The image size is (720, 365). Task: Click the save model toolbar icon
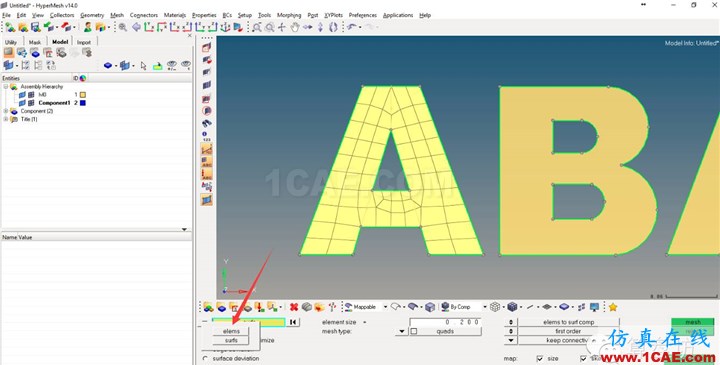click(36, 28)
